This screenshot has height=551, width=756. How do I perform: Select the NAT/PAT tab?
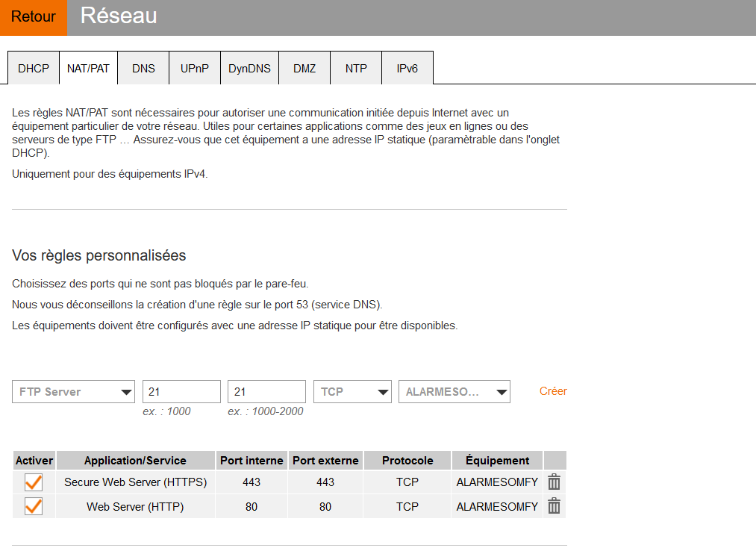coord(88,68)
